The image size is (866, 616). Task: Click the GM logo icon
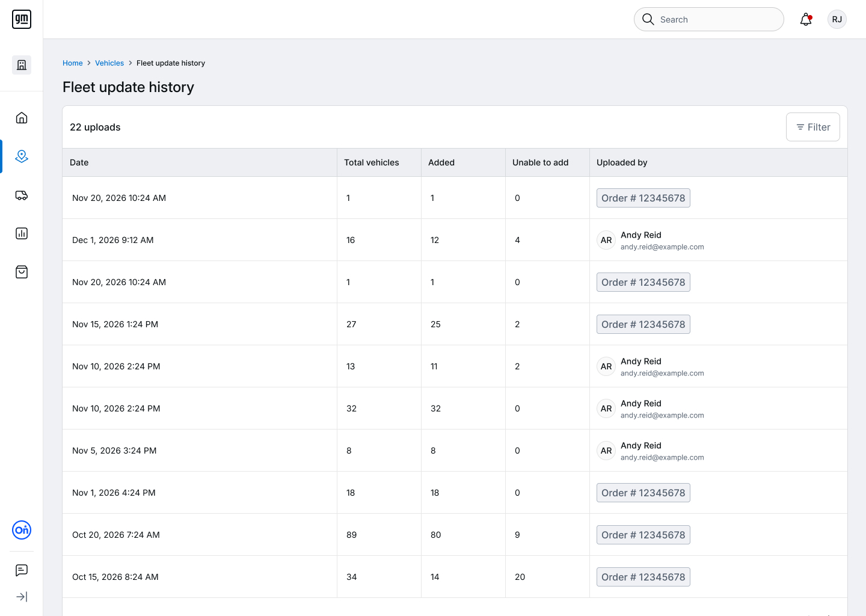(x=22, y=19)
